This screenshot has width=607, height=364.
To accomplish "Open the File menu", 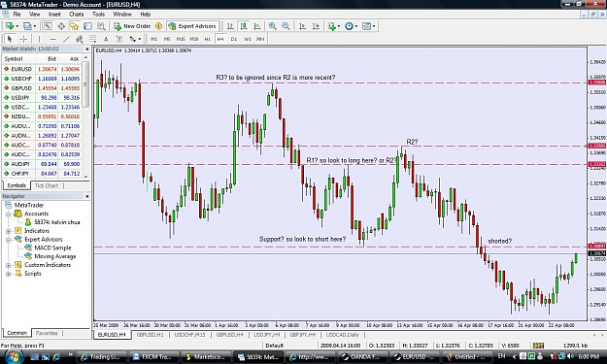I will 17,14.
